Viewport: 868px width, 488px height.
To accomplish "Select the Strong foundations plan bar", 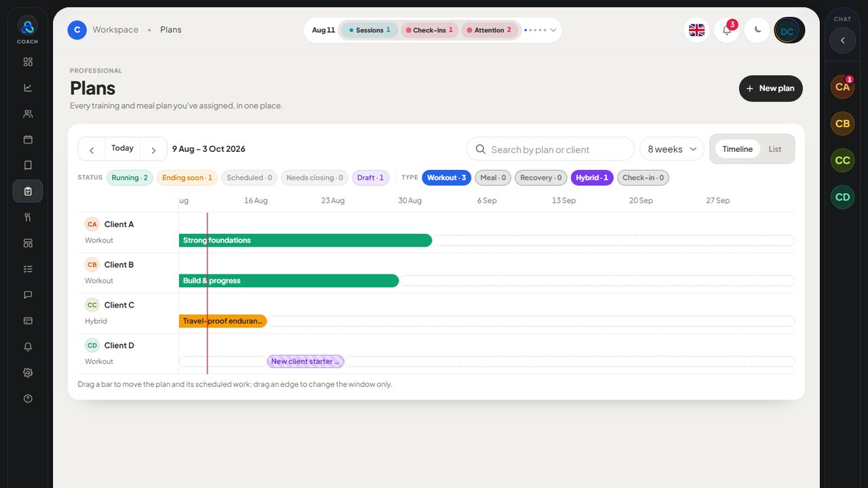I will click(x=305, y=241).
